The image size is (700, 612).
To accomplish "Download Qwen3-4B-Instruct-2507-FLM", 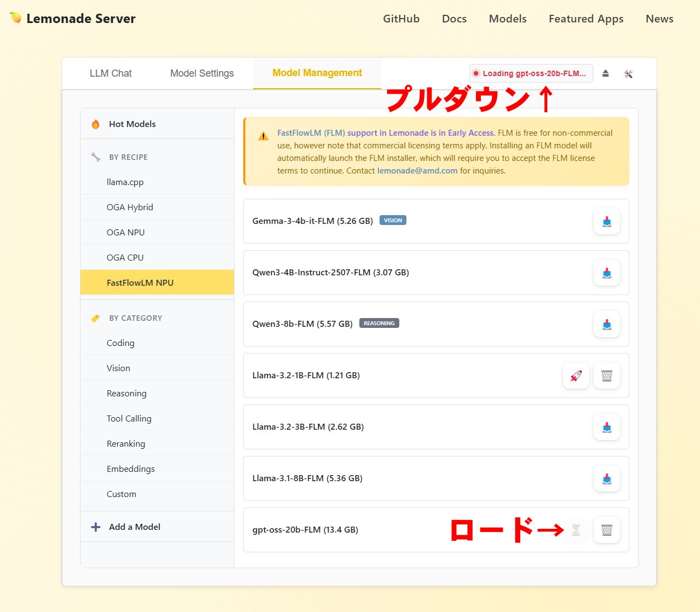I will point(606,273).
